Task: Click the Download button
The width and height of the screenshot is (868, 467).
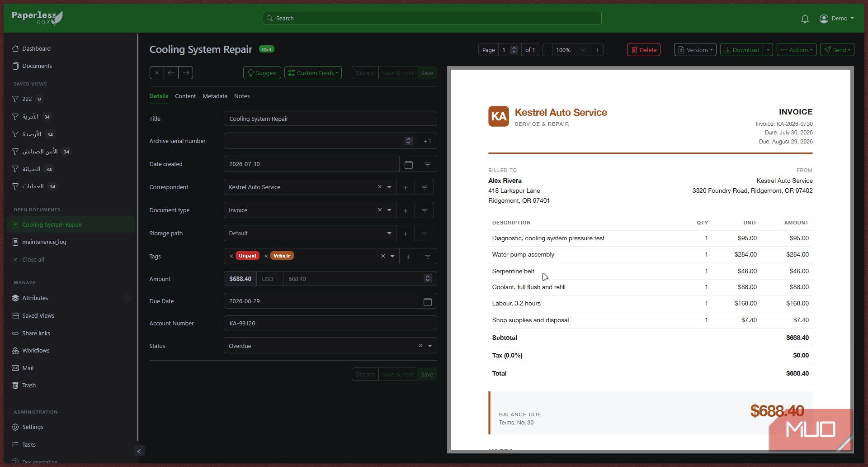Action: (x=741, y=50)
